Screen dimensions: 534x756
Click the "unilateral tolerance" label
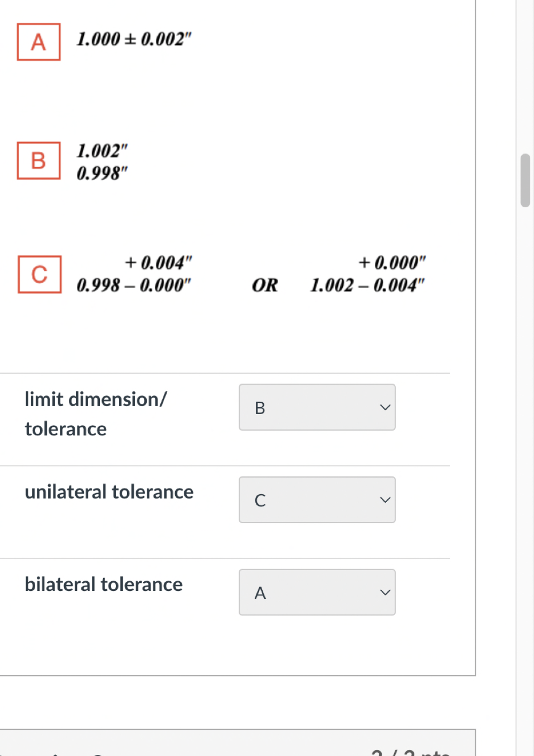pos(109,492)
